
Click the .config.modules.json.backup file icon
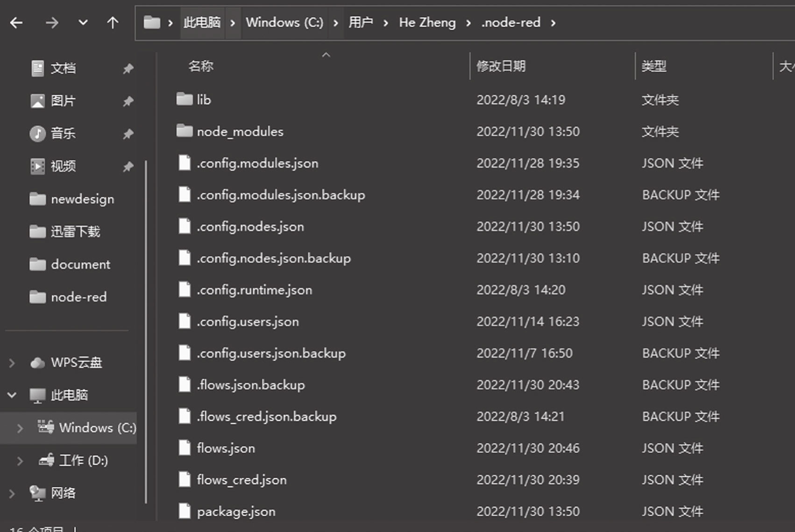pyautogui.click(x=185, y=194)
